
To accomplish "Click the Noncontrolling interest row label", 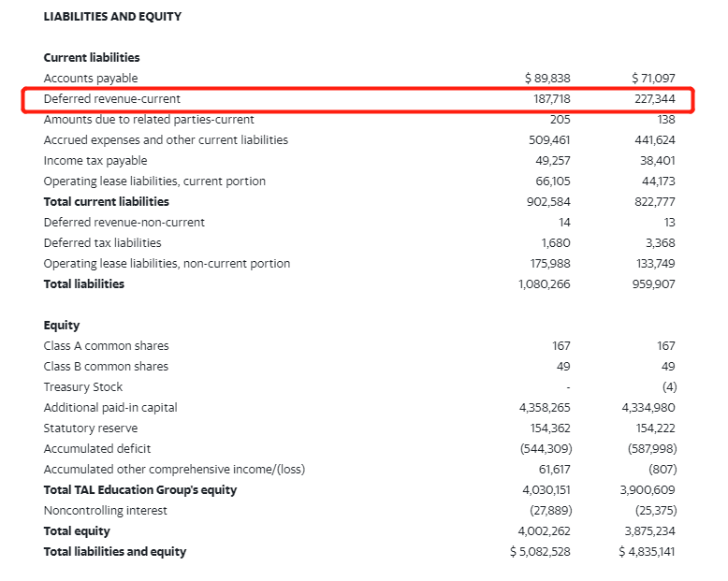I will 106,511.
